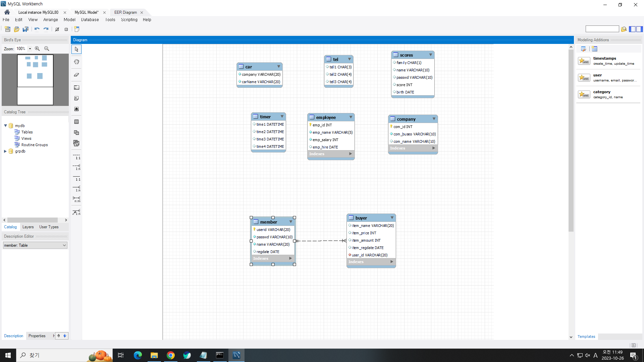This screenshot has height=362, width=644.
Task: Select the Place New View tool
Action: click(x=76, y=133)
